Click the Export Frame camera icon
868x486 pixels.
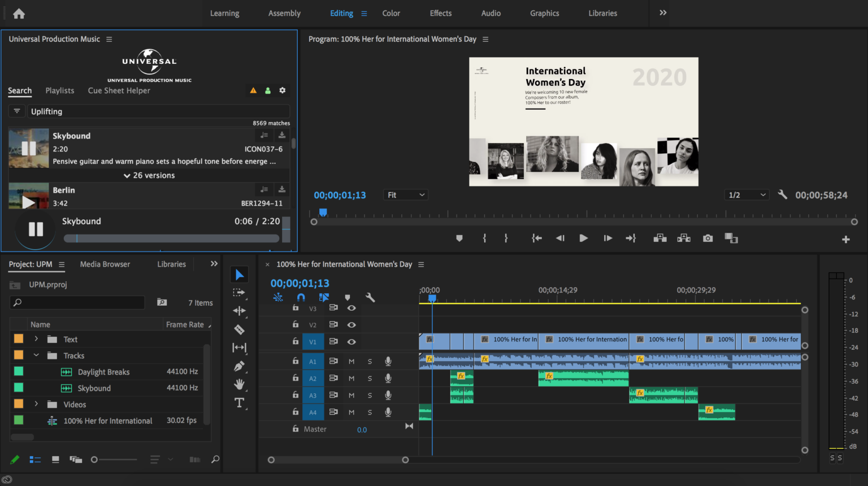708,238
